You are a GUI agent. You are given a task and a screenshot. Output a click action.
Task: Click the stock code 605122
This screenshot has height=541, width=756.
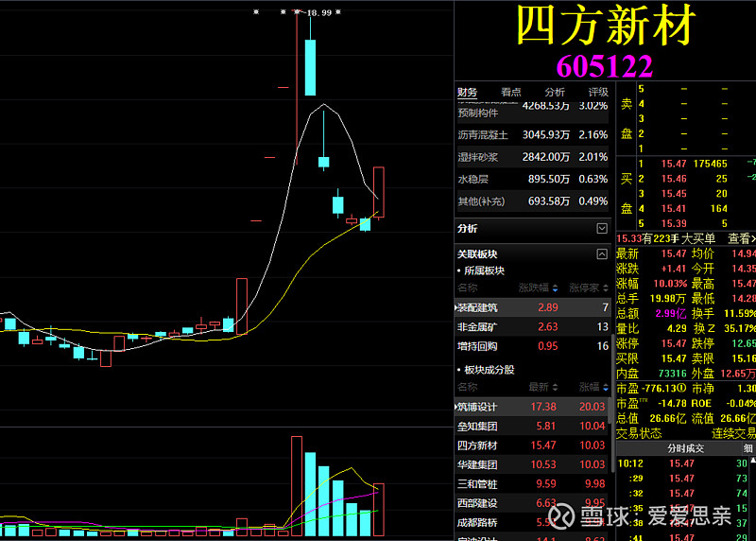coord(605,66)
